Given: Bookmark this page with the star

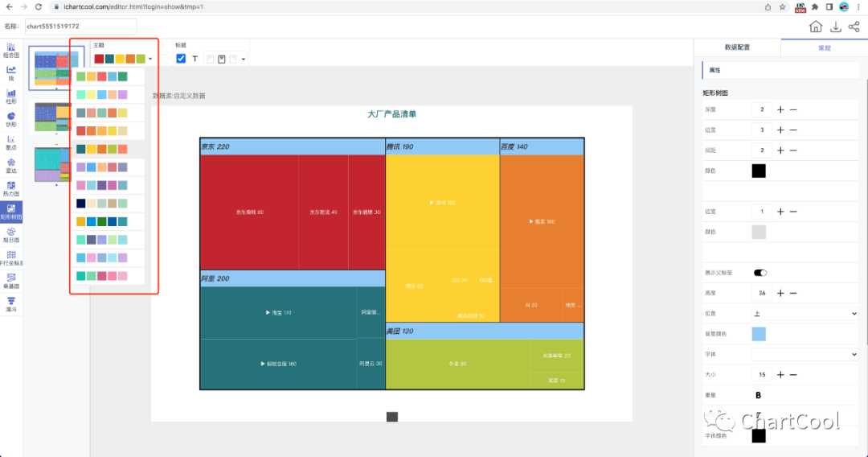Looking at the screenshot, I should tap(782, 7).
